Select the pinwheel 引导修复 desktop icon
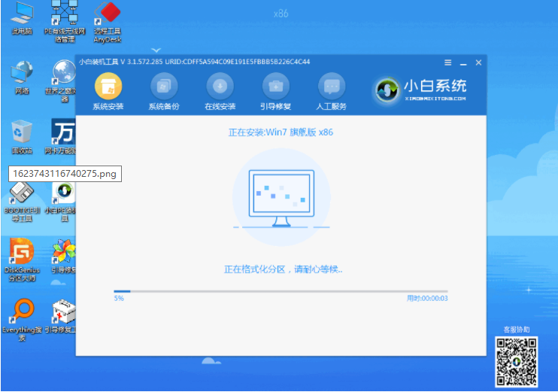Viewport: 558px width, 392px height. pyautogui.click(x=63, y=257)
